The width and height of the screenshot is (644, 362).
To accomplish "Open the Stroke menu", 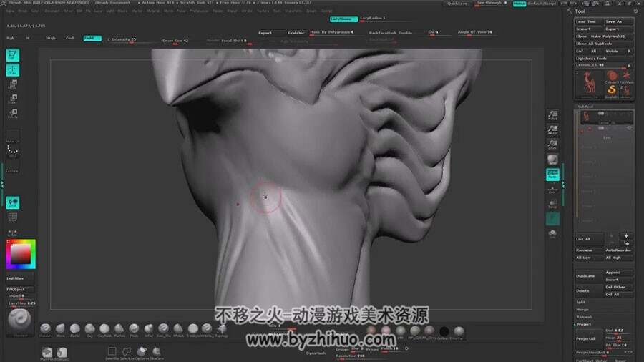I will (x=247, y=11).
